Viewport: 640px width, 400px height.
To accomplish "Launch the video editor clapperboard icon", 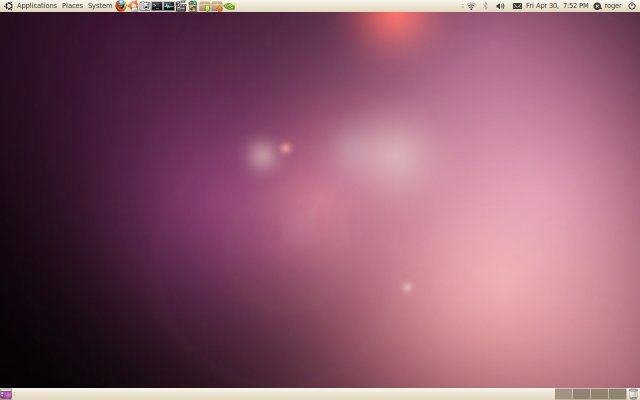I will pyautogui.click(x=181, y=6).
